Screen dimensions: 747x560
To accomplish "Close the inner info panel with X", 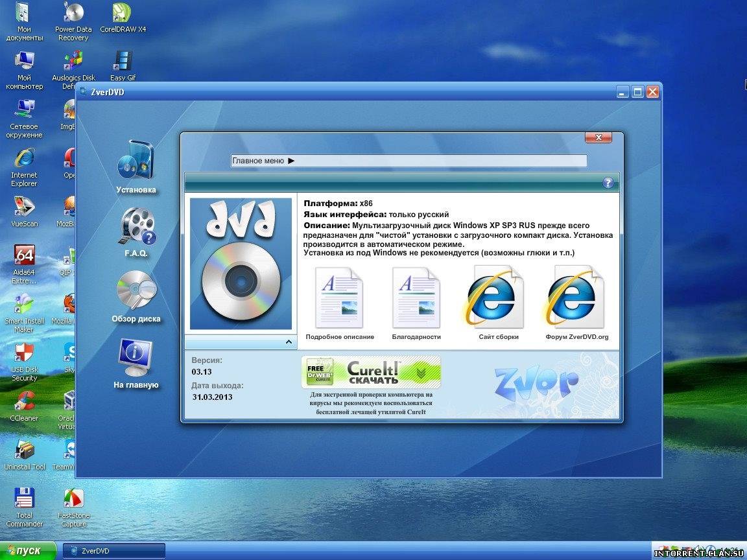I will pyautogui.click(x=599, y=137).
